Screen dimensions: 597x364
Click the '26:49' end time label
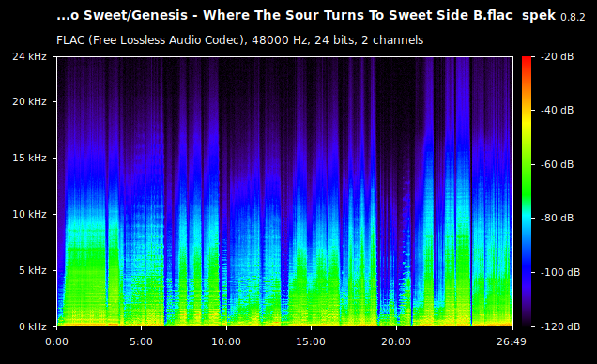coord(512,341)
